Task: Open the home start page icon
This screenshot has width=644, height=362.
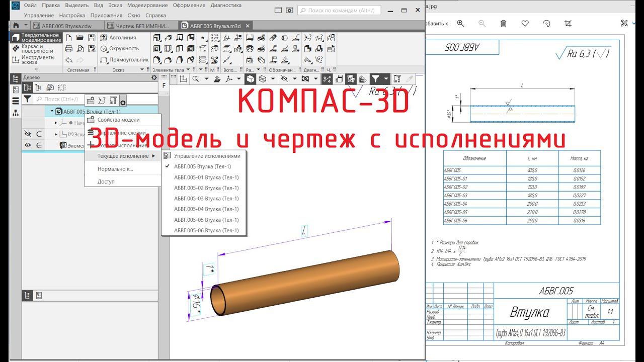Action: coord(16,26)
